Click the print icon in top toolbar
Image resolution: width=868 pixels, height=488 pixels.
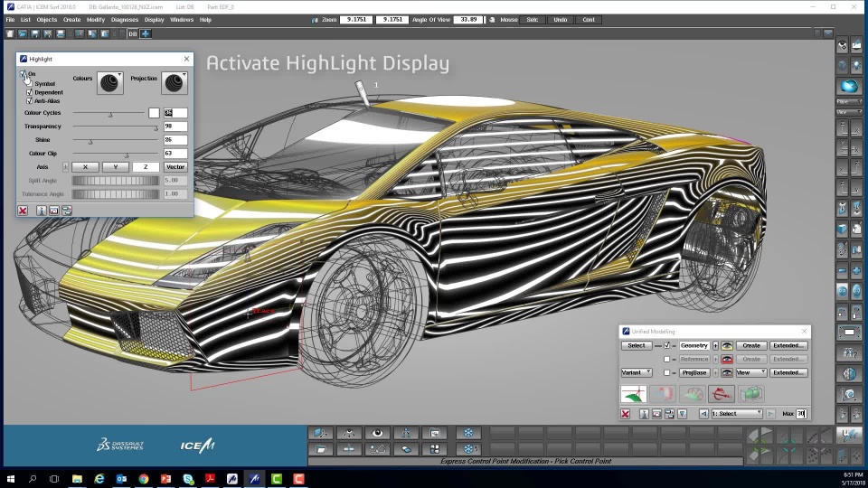(x=61, y=33)
